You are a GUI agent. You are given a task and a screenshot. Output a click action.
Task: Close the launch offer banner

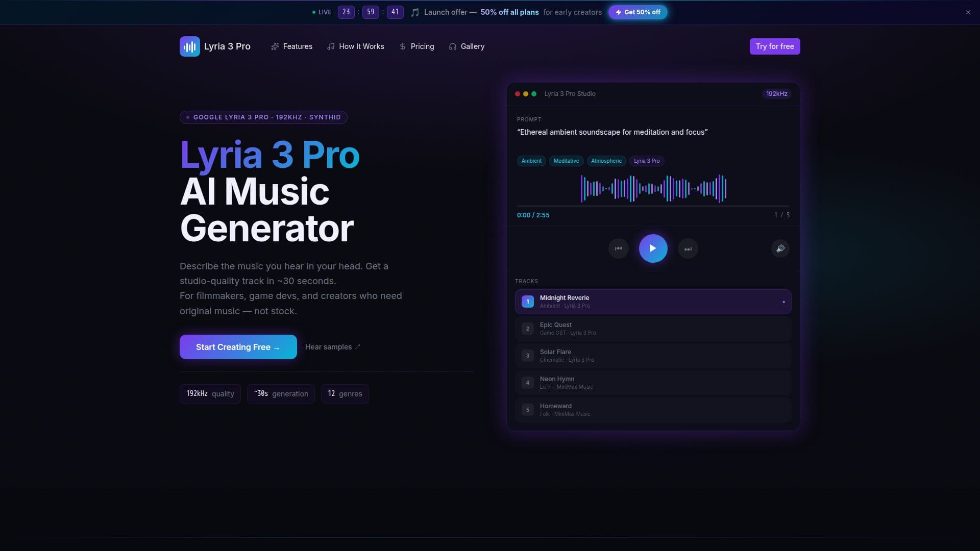968,12
